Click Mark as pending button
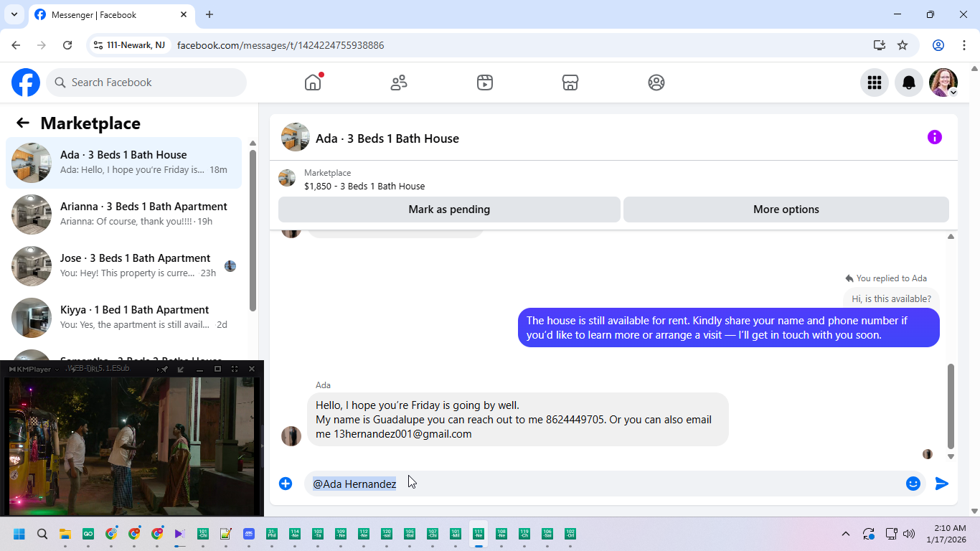This screenshot has height=551, width=980. pyautogui.click(x=449, y=209)
